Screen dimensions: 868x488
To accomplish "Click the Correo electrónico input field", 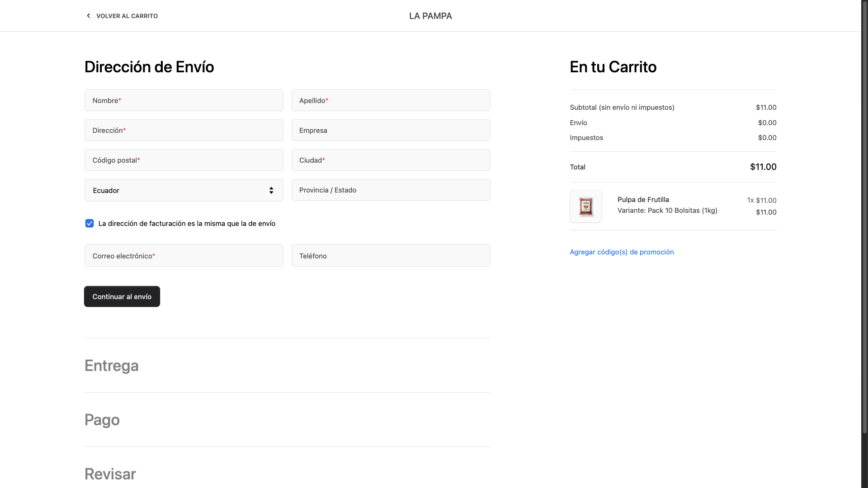I will [183, 256].
